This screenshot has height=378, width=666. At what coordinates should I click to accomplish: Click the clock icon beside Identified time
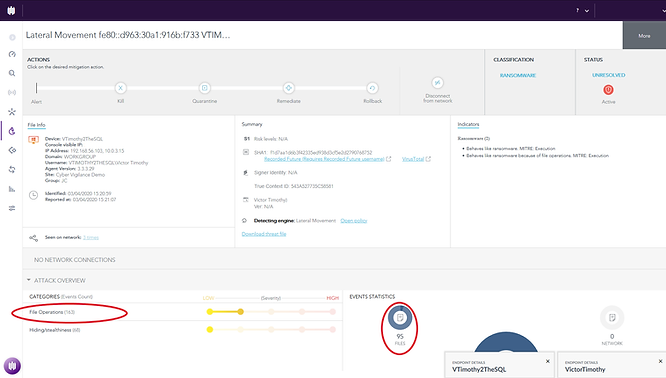click(x=34, y=195)
